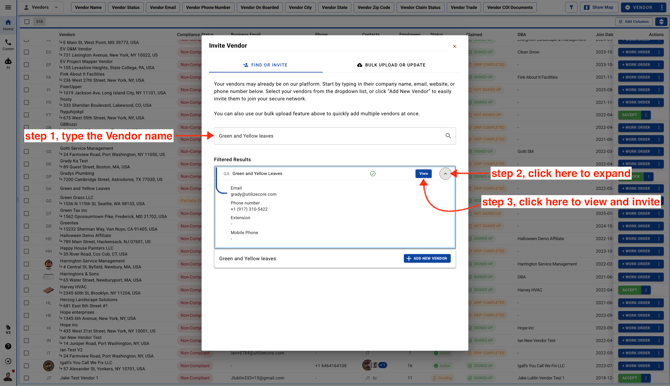The height and width of the screenshot is (386, 670).
Task: Click the Vendor Zip Code filter chip
Action: tap(374, 7)
